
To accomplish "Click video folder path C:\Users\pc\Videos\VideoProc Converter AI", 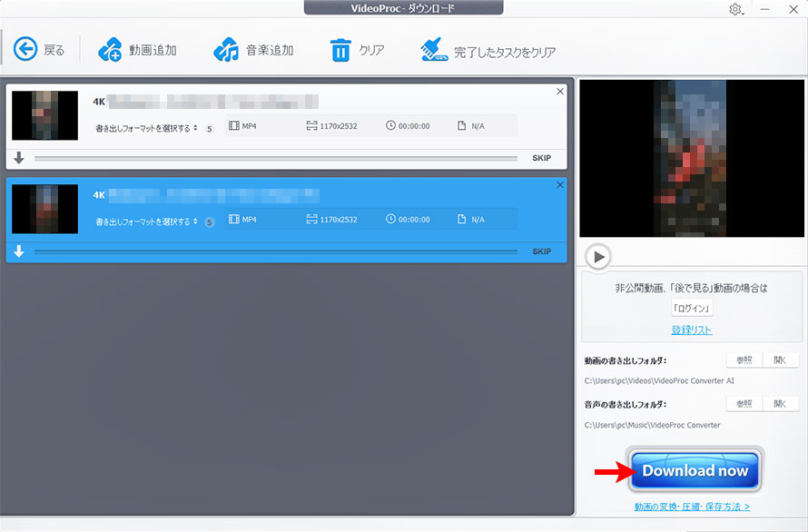I will tap(659, 381).
